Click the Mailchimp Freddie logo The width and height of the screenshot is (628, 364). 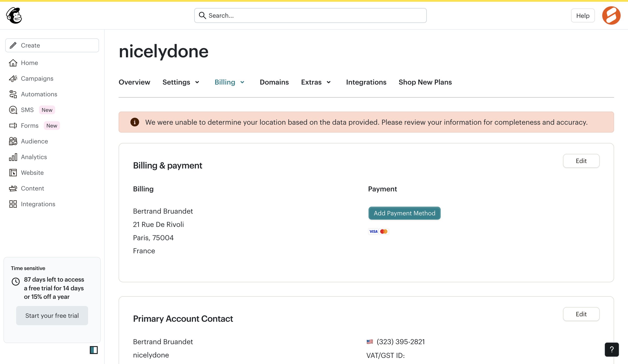[x=14, y=15]
